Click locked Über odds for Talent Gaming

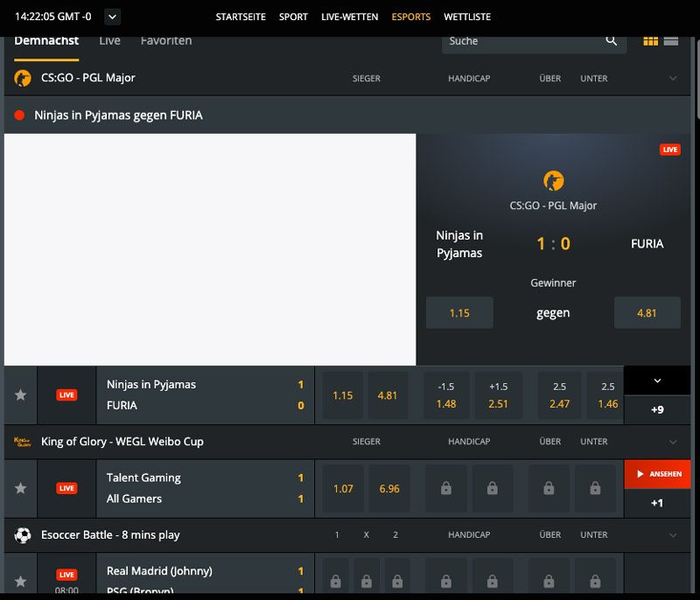tap(549, 488)
